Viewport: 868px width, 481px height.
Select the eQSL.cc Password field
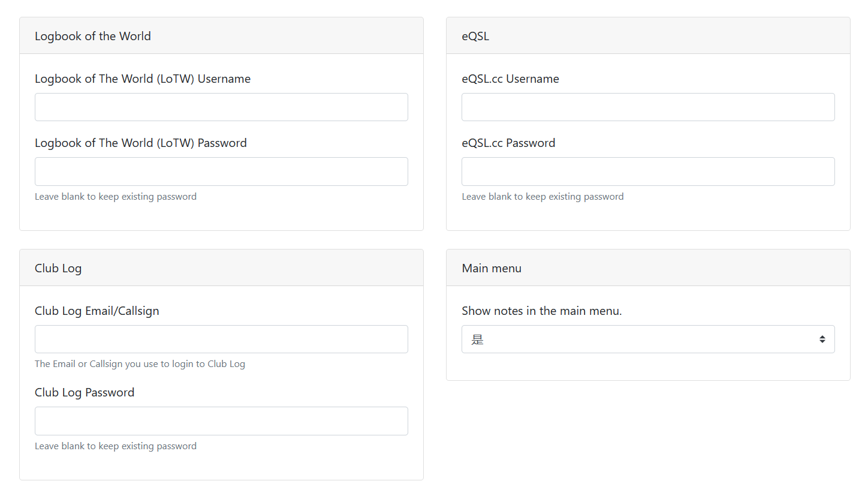pyautogui.click(x=648, y=172)
